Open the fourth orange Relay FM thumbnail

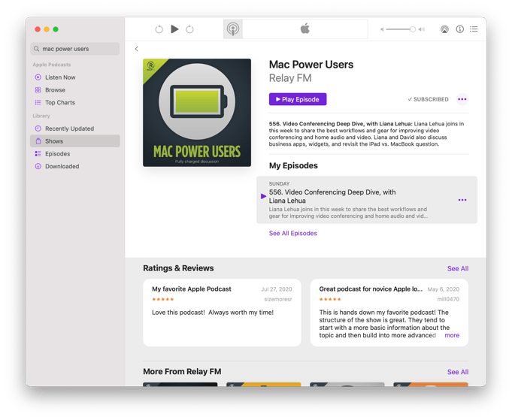click(431, 385)
